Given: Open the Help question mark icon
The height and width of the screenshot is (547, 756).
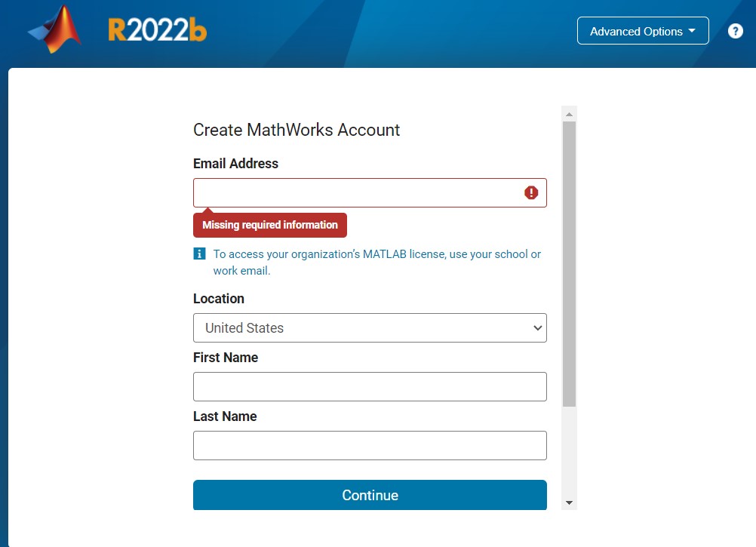Looking at the screenshot, I should pyautogui.click(x=736, y=31).
